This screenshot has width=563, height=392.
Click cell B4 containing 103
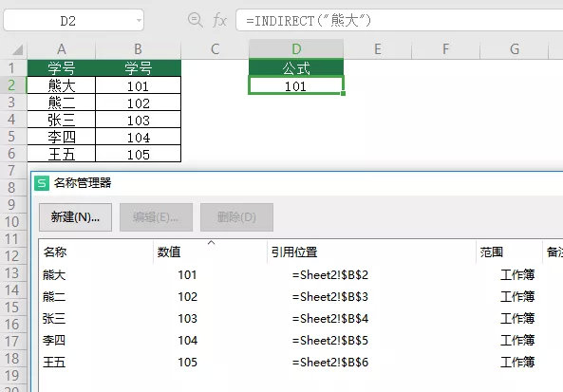pyautogui.click(x=139, y=120)
